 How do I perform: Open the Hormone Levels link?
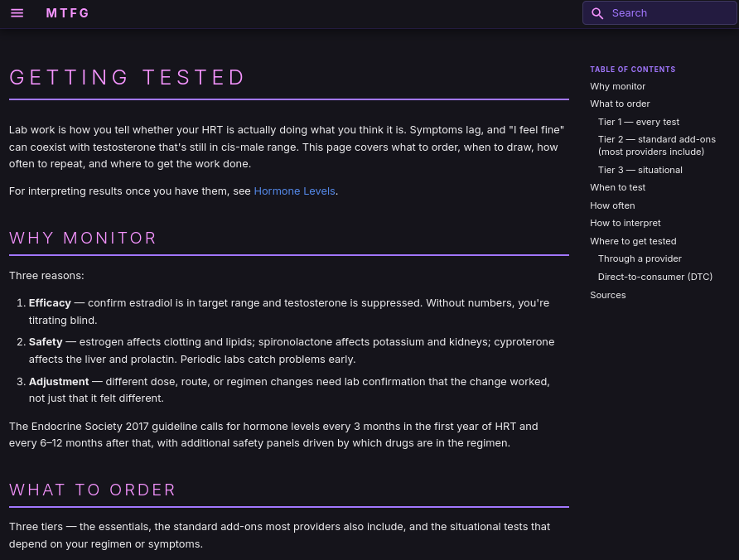[x=294, y=191]
